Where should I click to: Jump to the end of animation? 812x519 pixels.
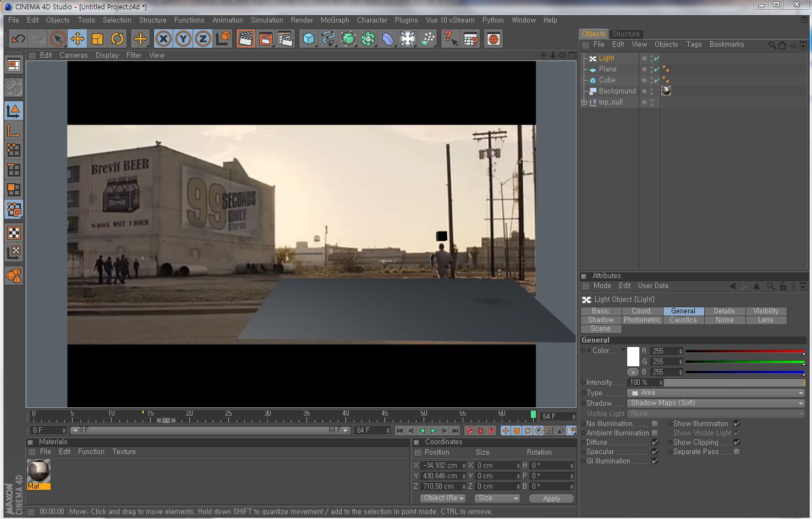tap(455, 430)
